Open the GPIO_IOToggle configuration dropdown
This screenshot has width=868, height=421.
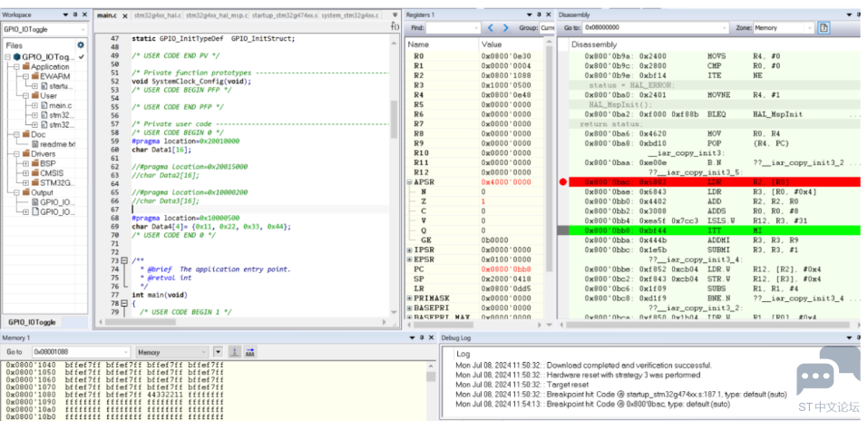tap(44, 29)
